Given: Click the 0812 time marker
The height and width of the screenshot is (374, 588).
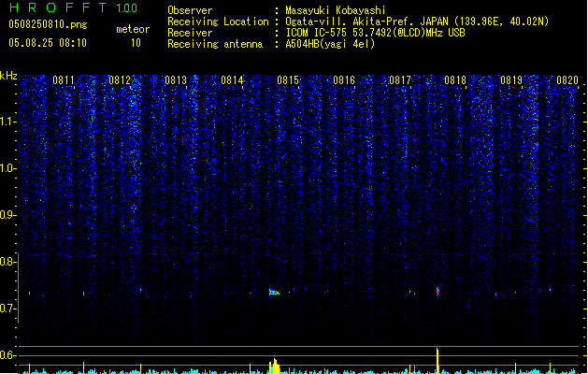Looking at the screenshot, I should coord(120,80).
